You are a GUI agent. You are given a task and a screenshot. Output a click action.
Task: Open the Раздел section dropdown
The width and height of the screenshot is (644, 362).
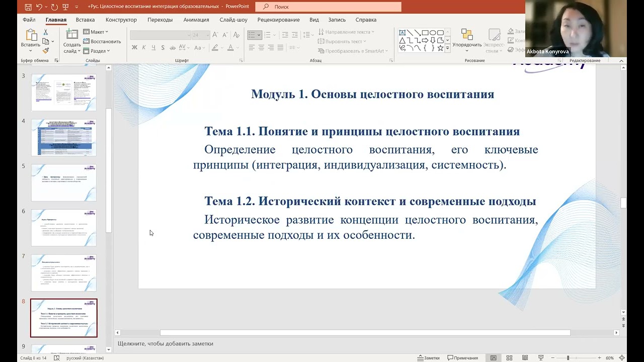tap(97, 51)
